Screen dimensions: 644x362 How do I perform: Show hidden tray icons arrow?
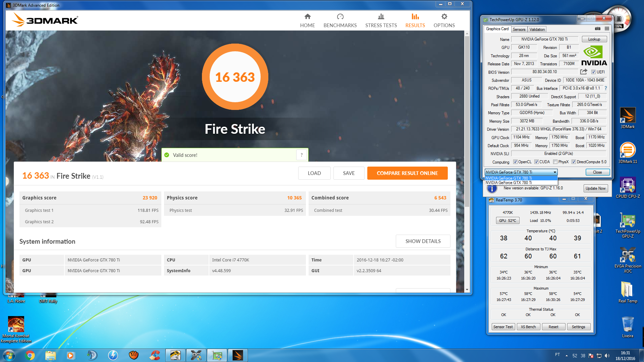pyautogui.click(x=567, y=356)
